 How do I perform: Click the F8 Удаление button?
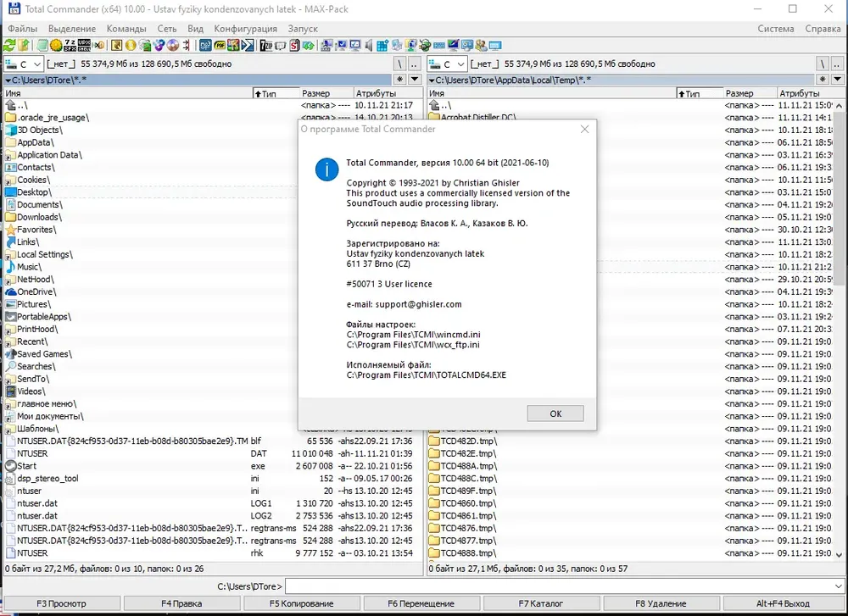tap(661, 603)
